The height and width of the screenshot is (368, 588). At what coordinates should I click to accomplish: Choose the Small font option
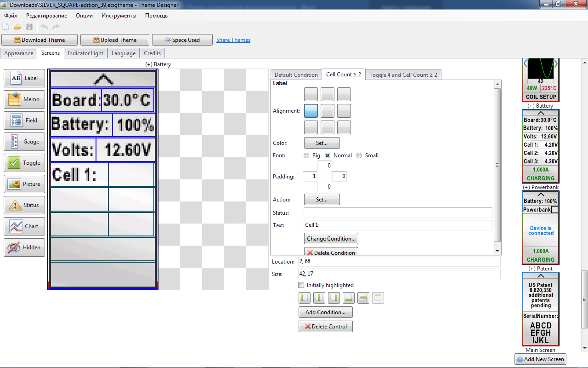(359, 155)
